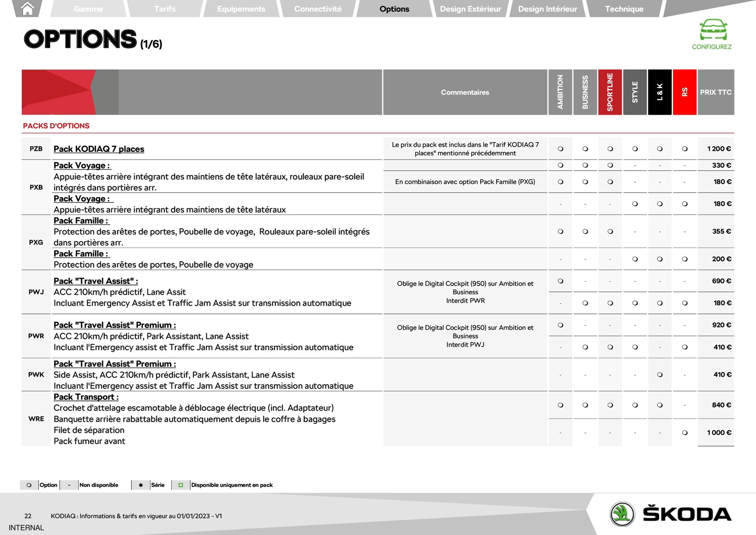
Task: Go to the Design Extérieur tab
Action: [x=470, y=9]
